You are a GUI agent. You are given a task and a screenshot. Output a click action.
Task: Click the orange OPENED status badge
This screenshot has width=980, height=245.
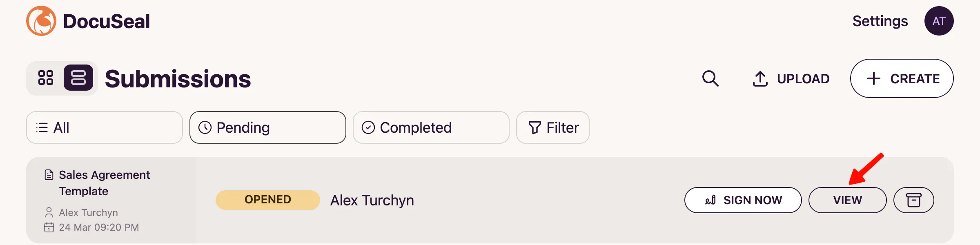pyautogui.click(x=267, y=200)
